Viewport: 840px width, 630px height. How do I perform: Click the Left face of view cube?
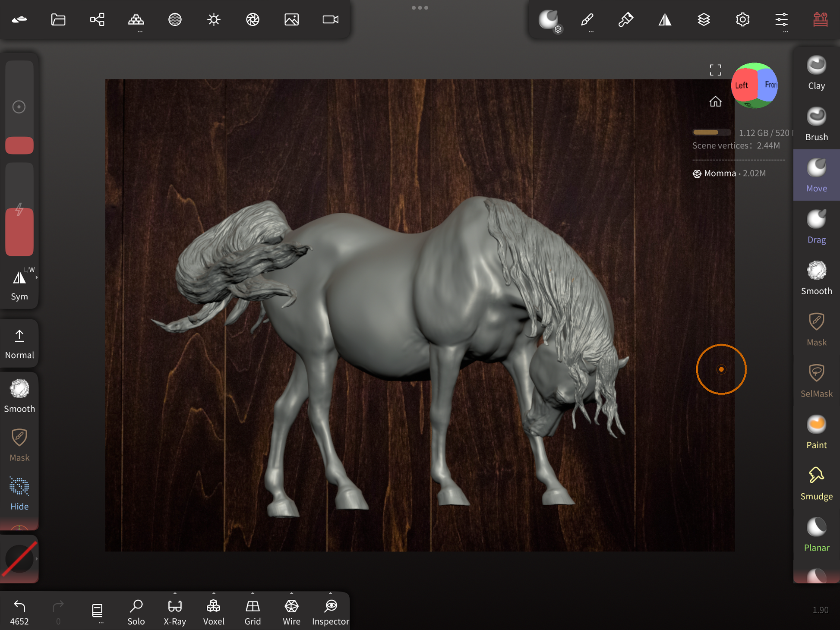[x=742, y=85]
